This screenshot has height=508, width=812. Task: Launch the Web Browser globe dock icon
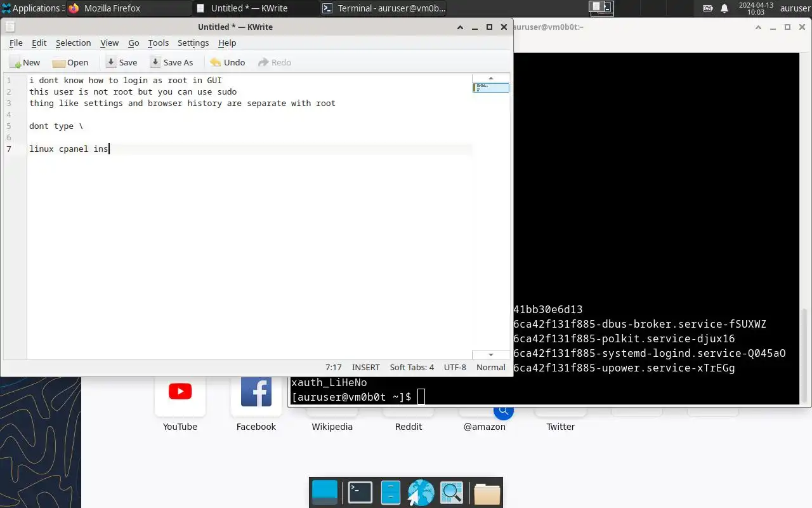click(421, 493)
